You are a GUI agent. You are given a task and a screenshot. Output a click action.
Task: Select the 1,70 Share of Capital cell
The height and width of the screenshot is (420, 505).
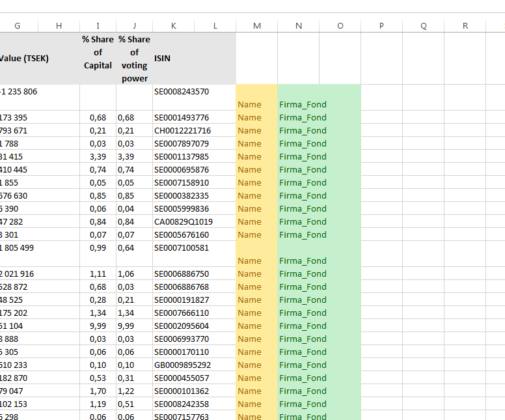(98, 391)
